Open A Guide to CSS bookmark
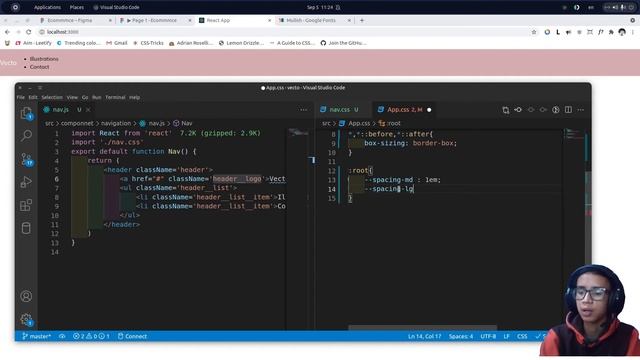This screenshot has height=360, width=640. (x=292, y=43)
